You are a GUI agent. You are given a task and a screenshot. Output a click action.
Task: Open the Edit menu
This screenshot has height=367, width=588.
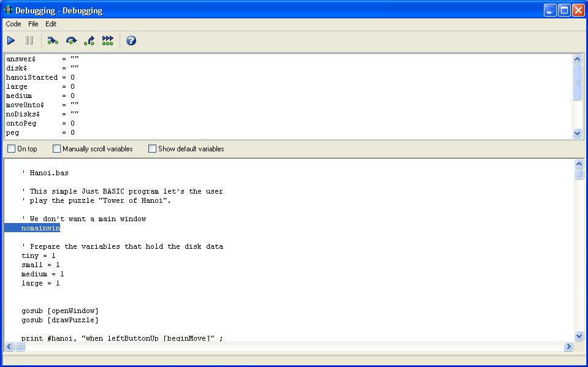[x=51, y=24]
